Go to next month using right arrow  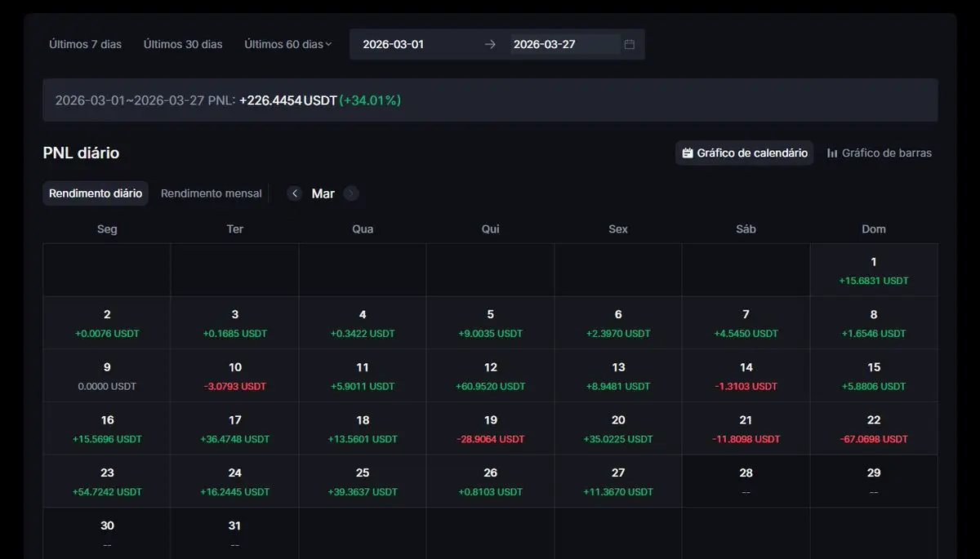351,193
